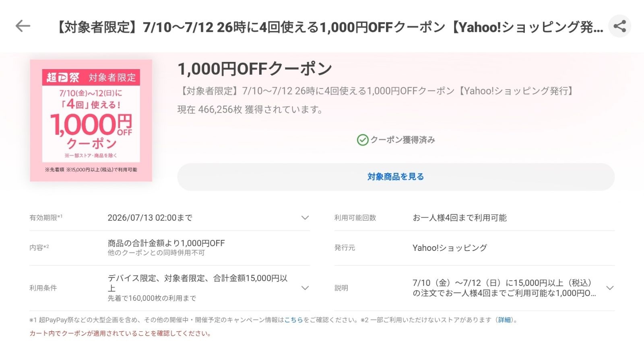
Task: Go back using the left arrow icon
Action: (23, 26)
